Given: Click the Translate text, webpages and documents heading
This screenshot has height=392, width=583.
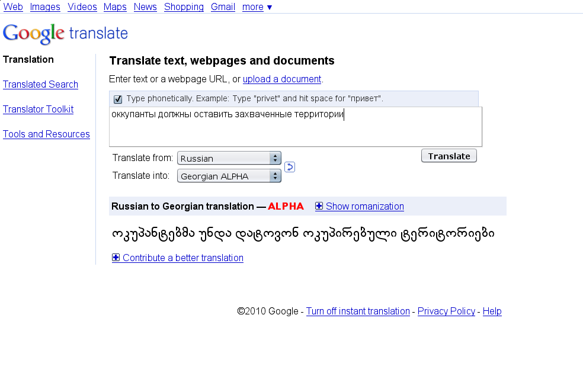Looking at the screenshot, I should [x=222, y=60].
